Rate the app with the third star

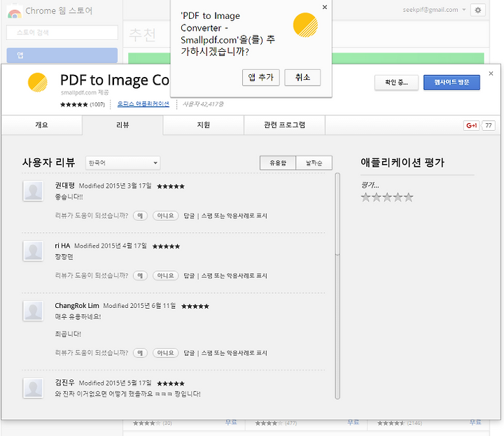387,197
